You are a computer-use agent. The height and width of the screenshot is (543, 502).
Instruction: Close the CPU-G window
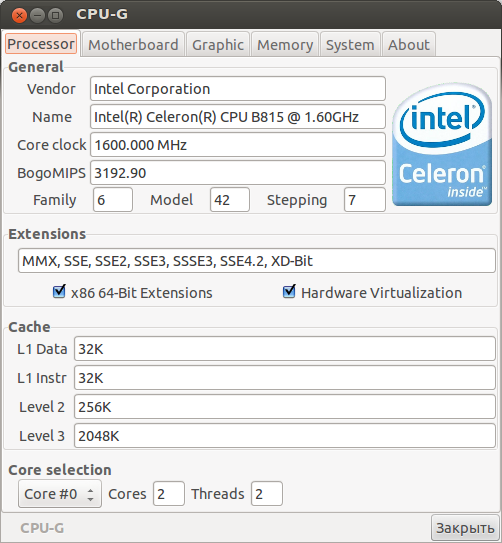[x=19, y=15]
